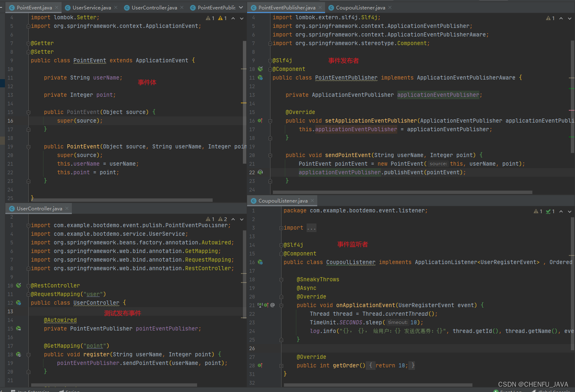Click event publisher gutter icon on publishEvent line
The image size is (575, 392).
click(260, 172)
